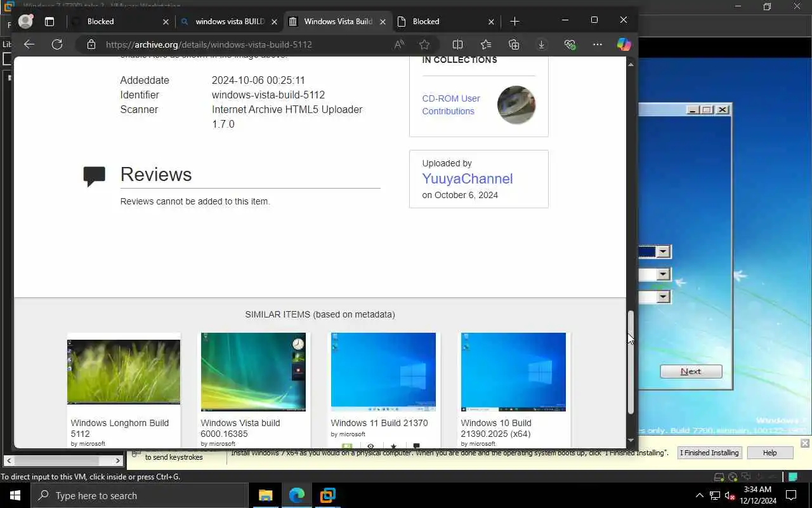812x508 pixels.
Task: Open the Windows notification center
Action: pyautogui.click(x=791, y=495)
